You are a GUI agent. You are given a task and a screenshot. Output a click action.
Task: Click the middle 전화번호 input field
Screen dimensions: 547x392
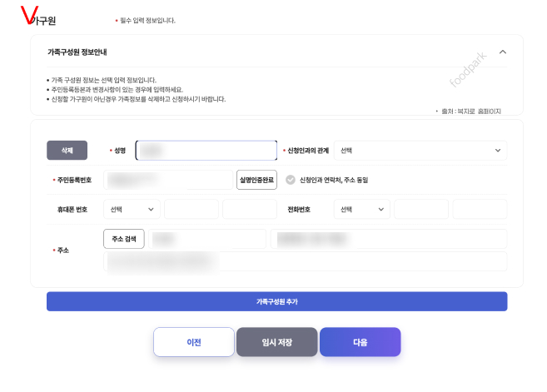pos(421,209)
